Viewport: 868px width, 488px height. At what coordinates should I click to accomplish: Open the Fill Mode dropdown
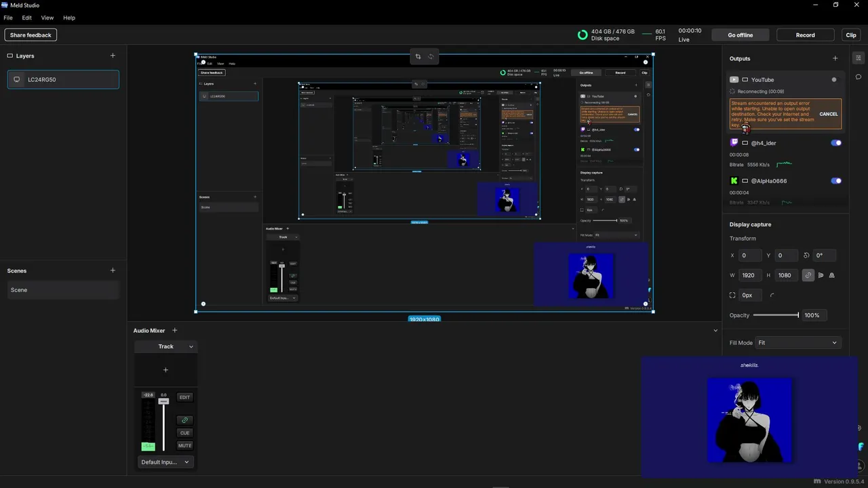(x=798, y=343)
